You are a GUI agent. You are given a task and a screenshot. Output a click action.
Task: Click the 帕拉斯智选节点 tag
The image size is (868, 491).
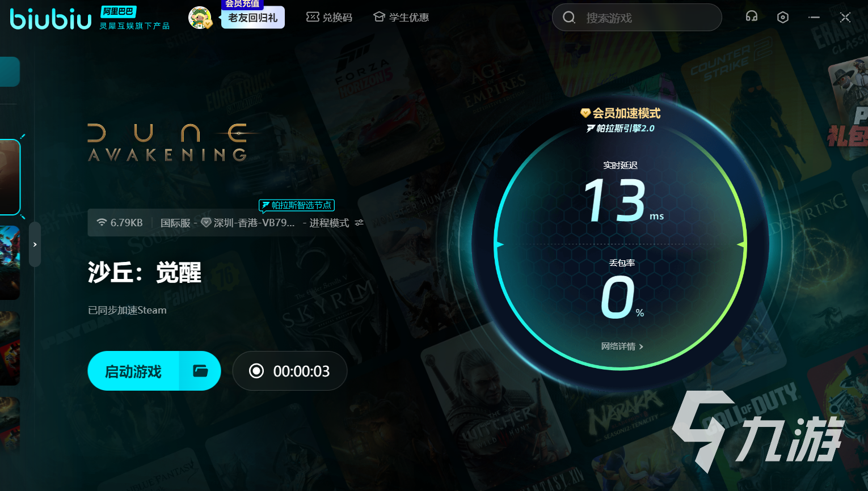[297, 205]
